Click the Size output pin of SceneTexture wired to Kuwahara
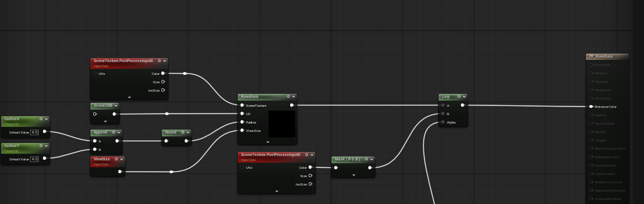 point(163,82)
